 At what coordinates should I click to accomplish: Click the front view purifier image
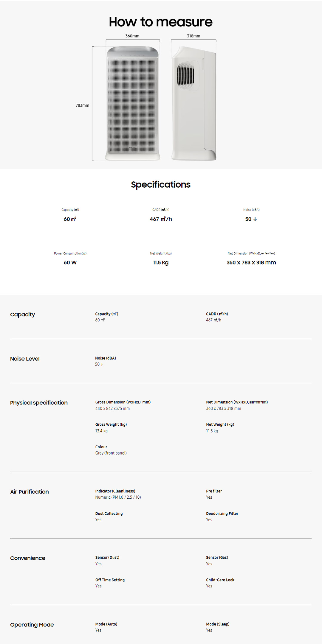tap(133, 103)
